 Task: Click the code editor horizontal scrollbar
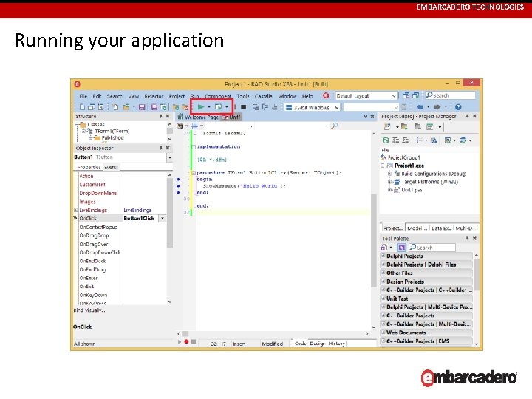273,334
